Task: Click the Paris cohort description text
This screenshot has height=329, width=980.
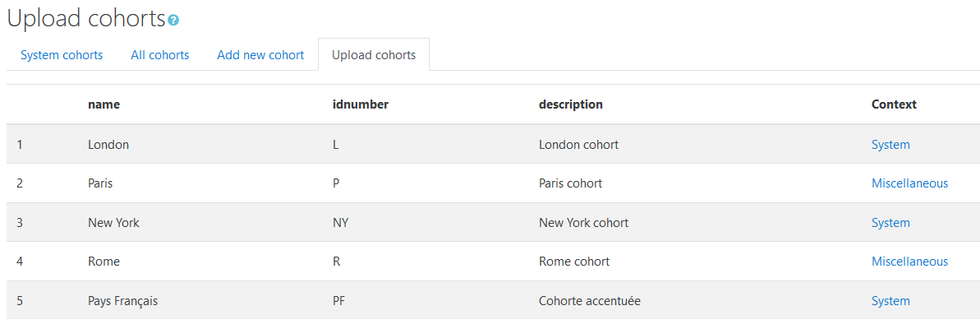Action: [x=570, y=183]
